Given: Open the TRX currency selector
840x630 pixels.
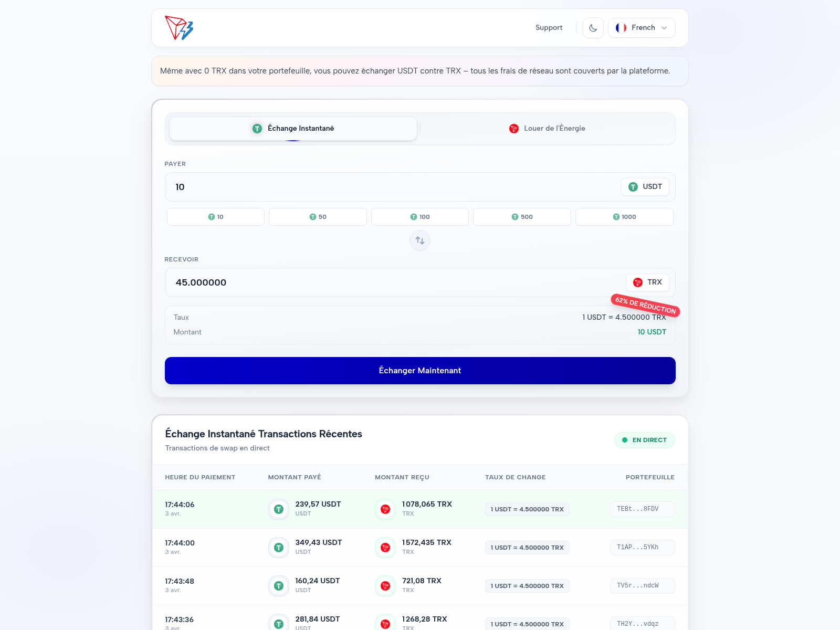Looking at the screenshot, I should point(647,282).
